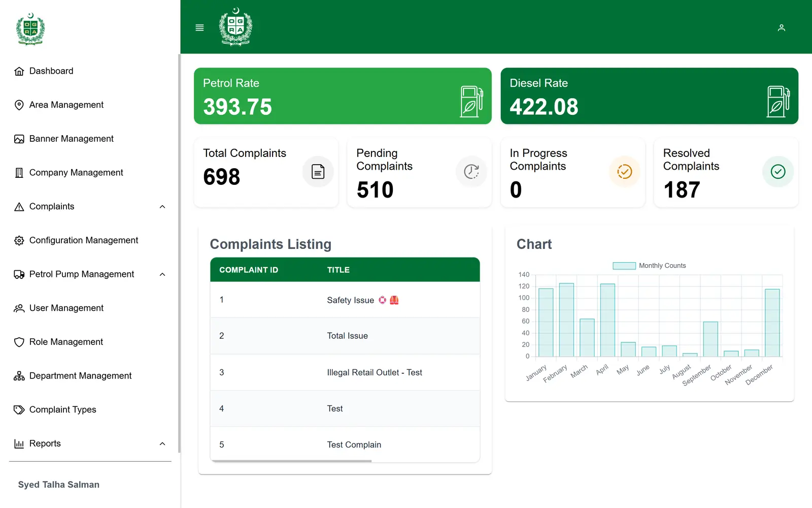This screenshot has width=812, height=508.
Task: Click the In Progress Complaints orange check icon
Action: [x=625, y=172]
